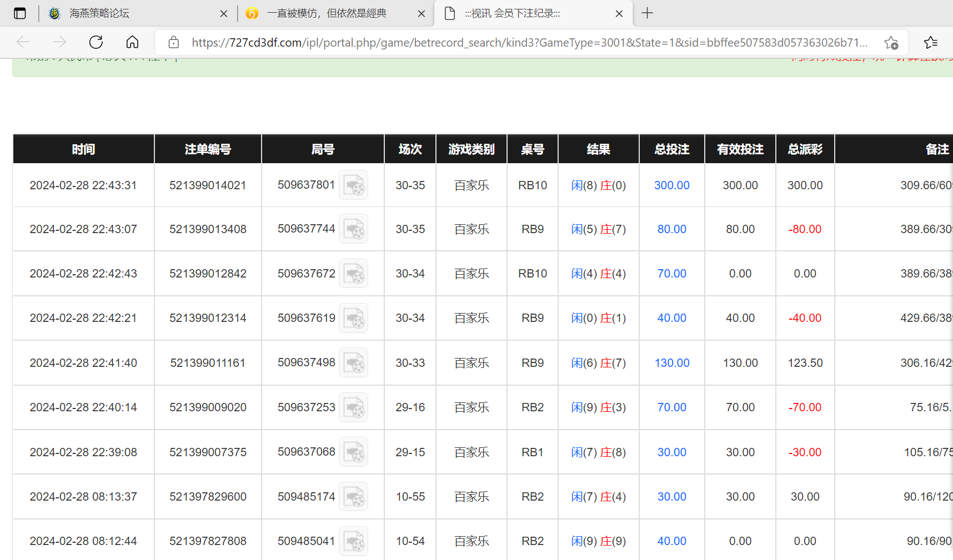Go back to the previous page

[x=23, y=42]
